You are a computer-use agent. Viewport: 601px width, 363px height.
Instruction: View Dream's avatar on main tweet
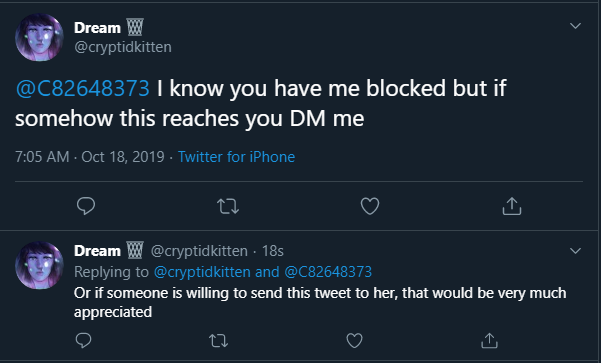39,37
